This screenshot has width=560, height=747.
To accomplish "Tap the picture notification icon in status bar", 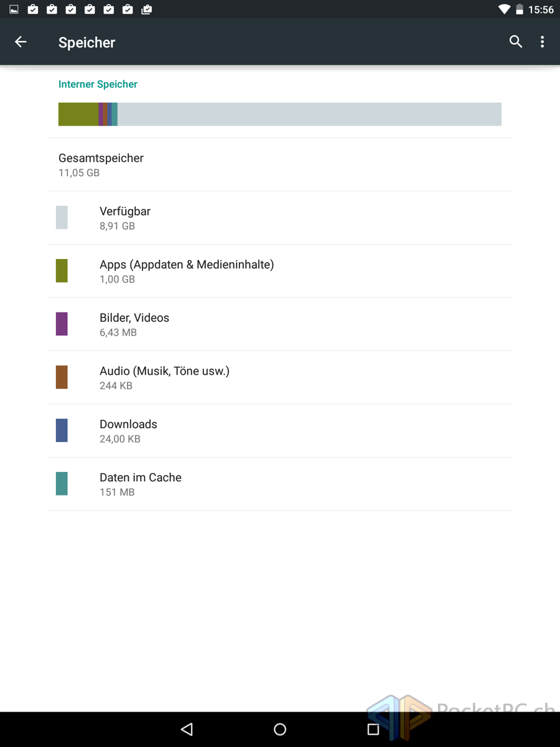I will point(14,9).
